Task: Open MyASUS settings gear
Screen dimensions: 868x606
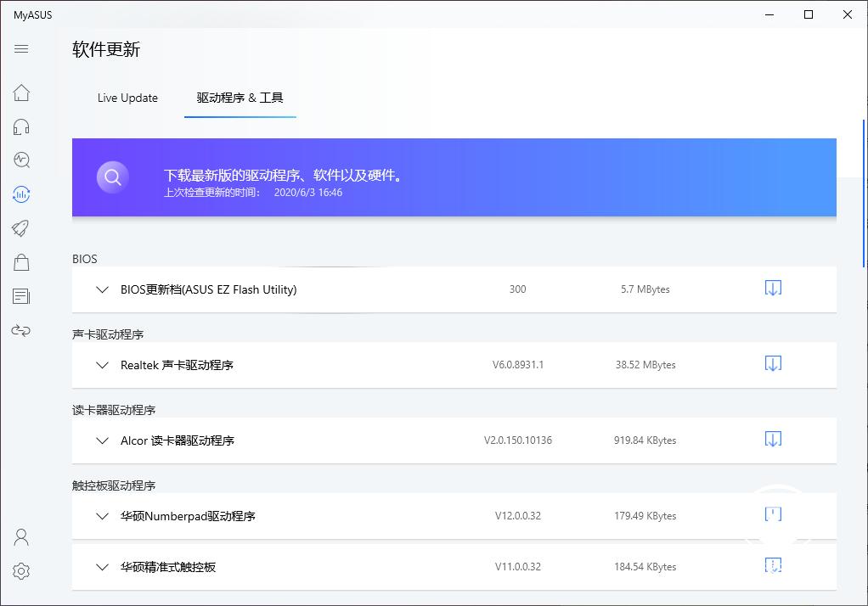Action: pos(20,571)
